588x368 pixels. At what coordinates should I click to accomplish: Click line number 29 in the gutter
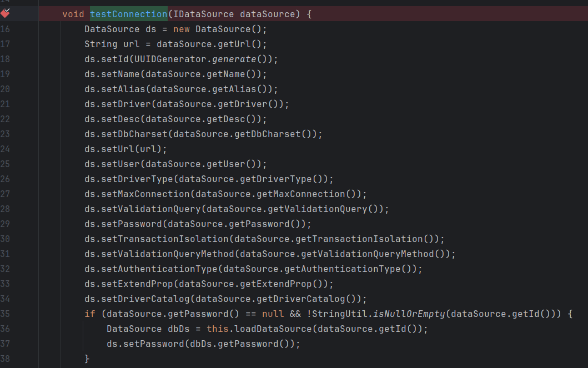click(5, 224)
